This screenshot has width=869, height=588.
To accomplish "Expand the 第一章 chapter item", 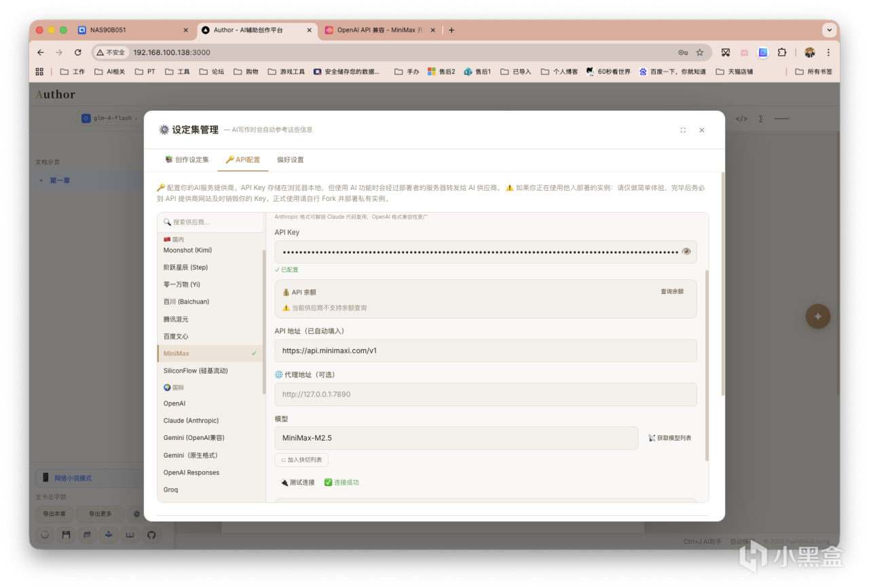I will click(41, 181).
